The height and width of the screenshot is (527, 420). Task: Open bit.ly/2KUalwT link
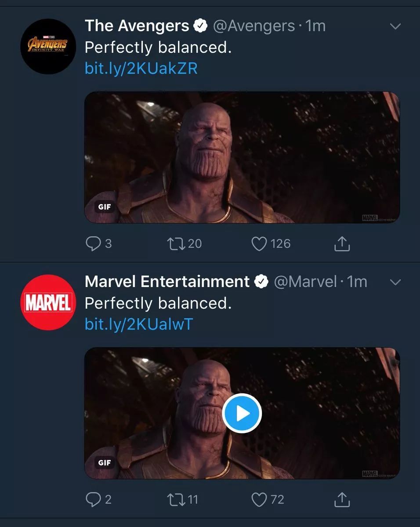pos(139,324)
